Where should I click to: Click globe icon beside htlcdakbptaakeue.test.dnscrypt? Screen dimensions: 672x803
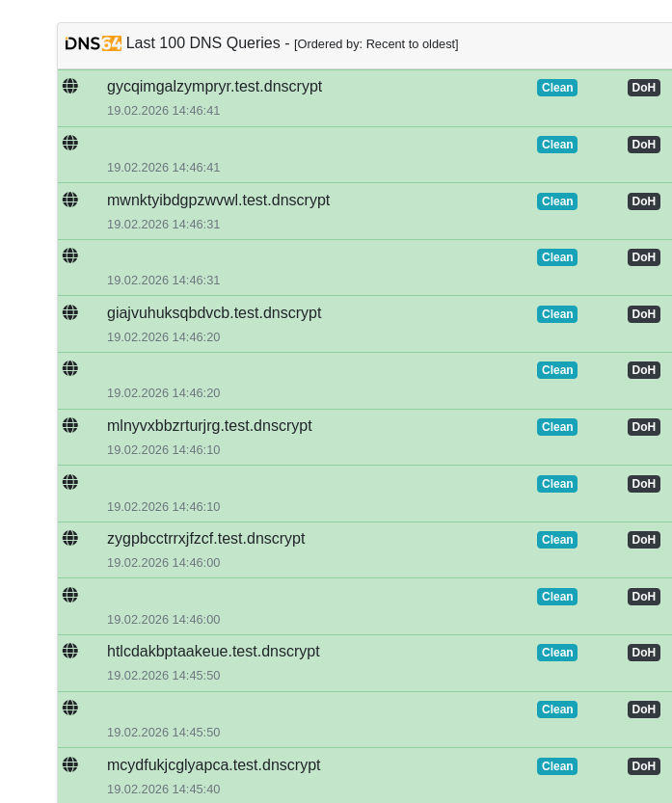pos(70,651)
